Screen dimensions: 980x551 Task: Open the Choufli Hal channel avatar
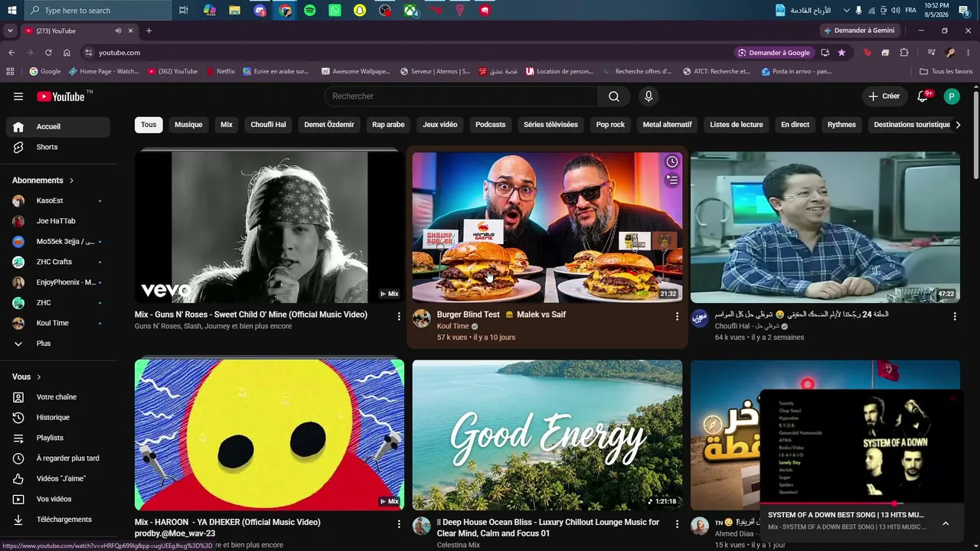[x=700, y=318]
